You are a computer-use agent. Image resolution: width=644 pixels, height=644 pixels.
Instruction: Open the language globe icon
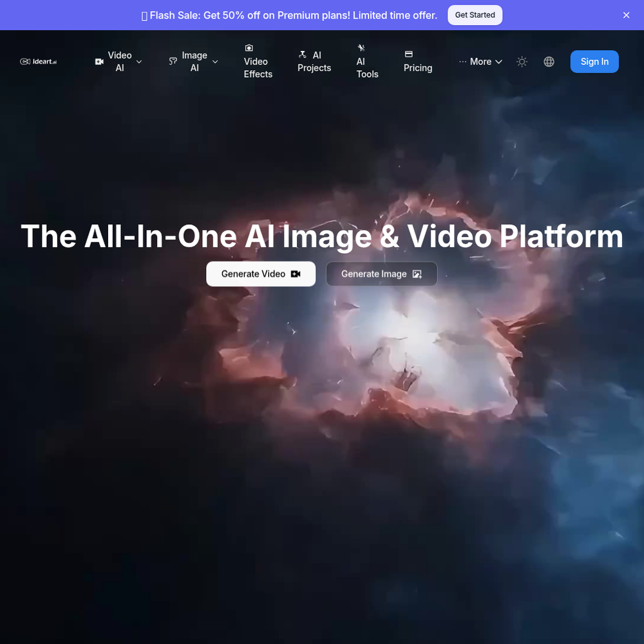[x=549, y=62]
